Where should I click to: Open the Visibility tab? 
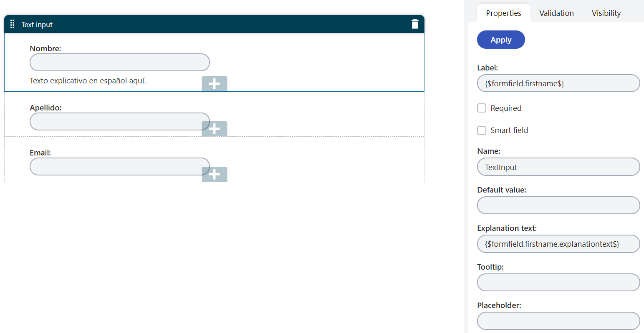coord(606,13)
